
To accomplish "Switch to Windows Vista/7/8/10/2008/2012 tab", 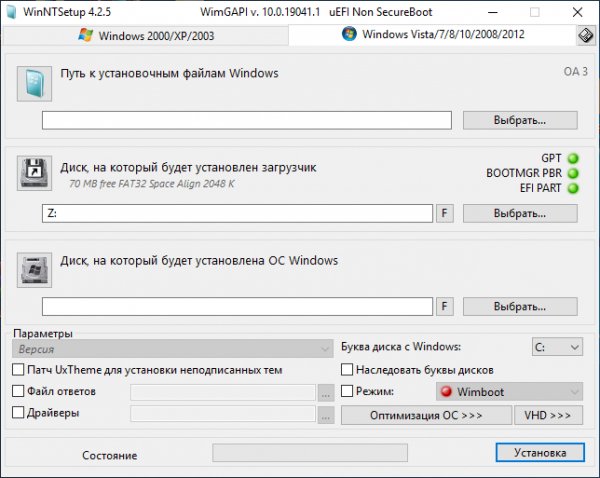I will pyautogui.click(x=432, y=34).
